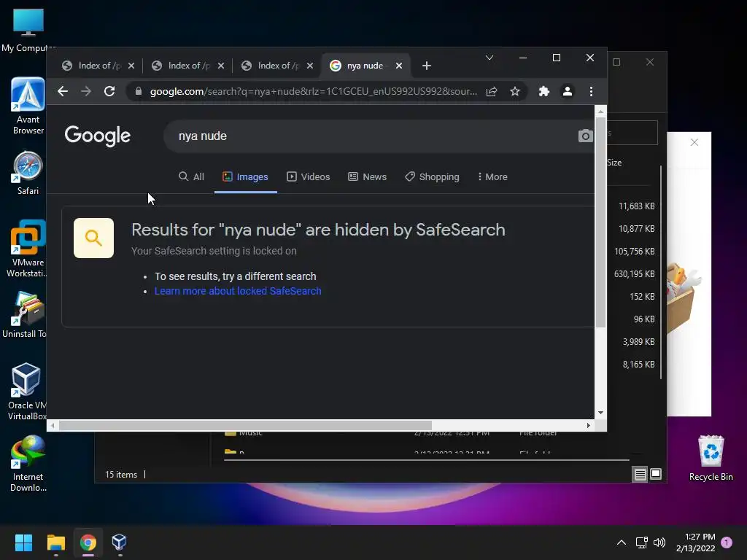Screen dimensions: 747x560
Task: Open Uninstall Tool desktop shortcut
Action: point(26,314)
